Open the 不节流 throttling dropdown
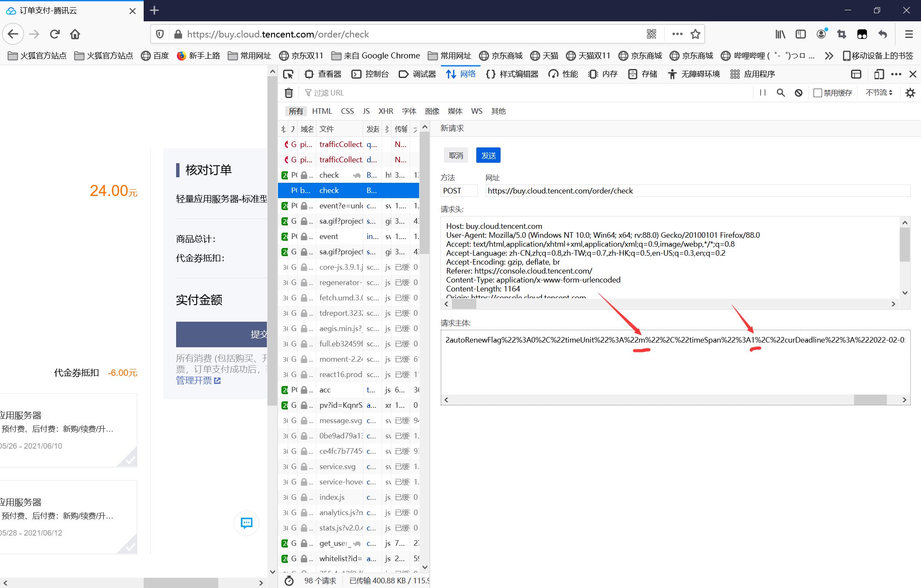921x588 pixels. pyautogui.click(x=878, y=92)
